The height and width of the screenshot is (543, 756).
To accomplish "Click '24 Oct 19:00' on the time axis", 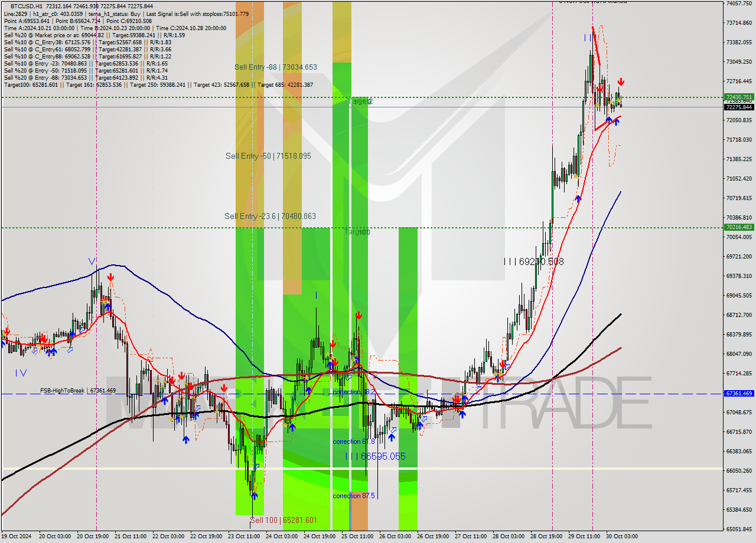I will click(x=319, y=537).
